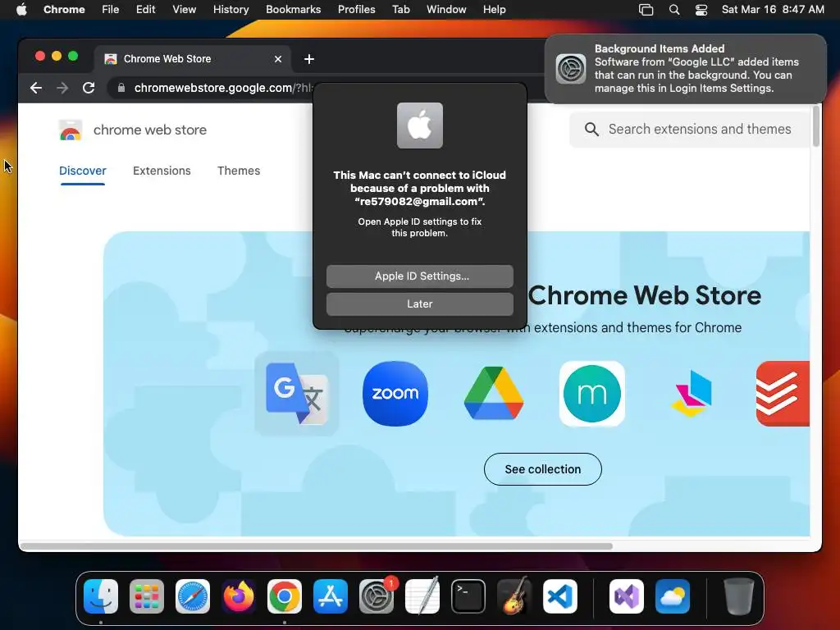Click the See collection button

tap(543, 469)
